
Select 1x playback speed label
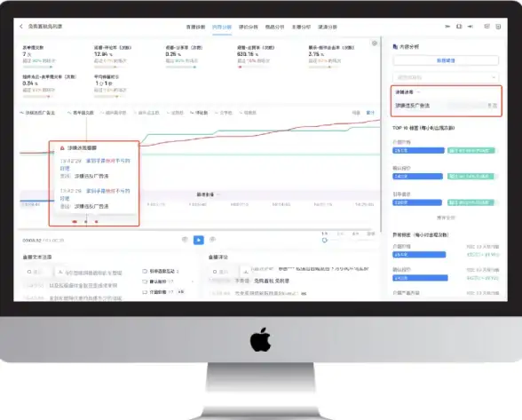(x=325, y=234)
